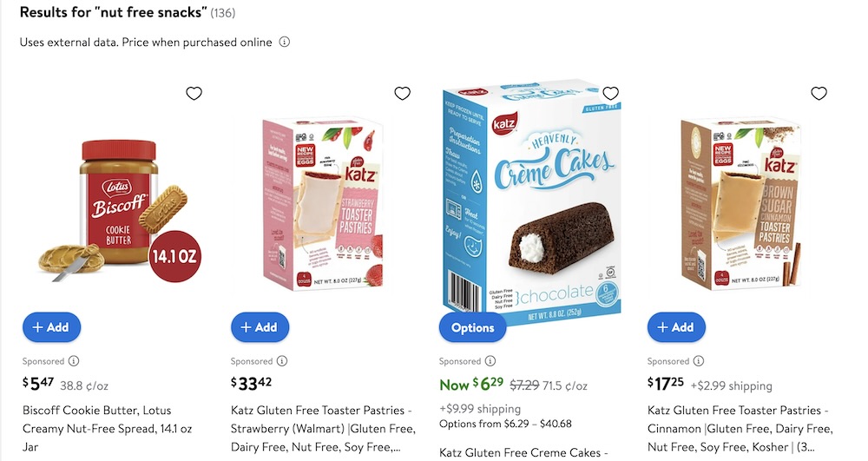The image size is (868, 461).
Task: Save Katz Creme Cakes with heart icon
Action: coord(610,94)
